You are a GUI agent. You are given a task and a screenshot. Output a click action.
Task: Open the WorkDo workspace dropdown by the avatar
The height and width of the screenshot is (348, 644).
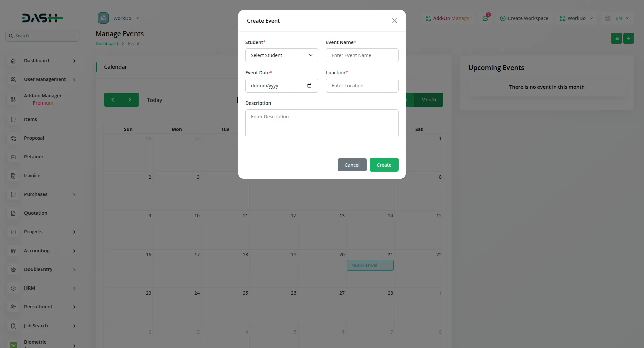tap(126, 18)
